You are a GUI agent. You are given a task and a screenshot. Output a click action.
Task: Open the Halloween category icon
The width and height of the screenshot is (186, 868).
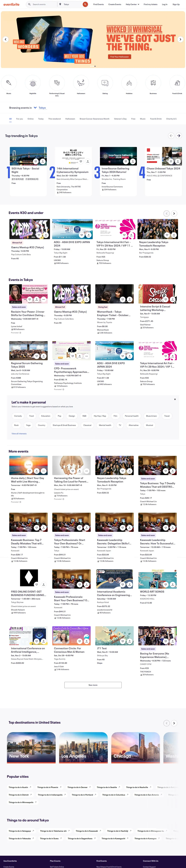tap(81, 83)
